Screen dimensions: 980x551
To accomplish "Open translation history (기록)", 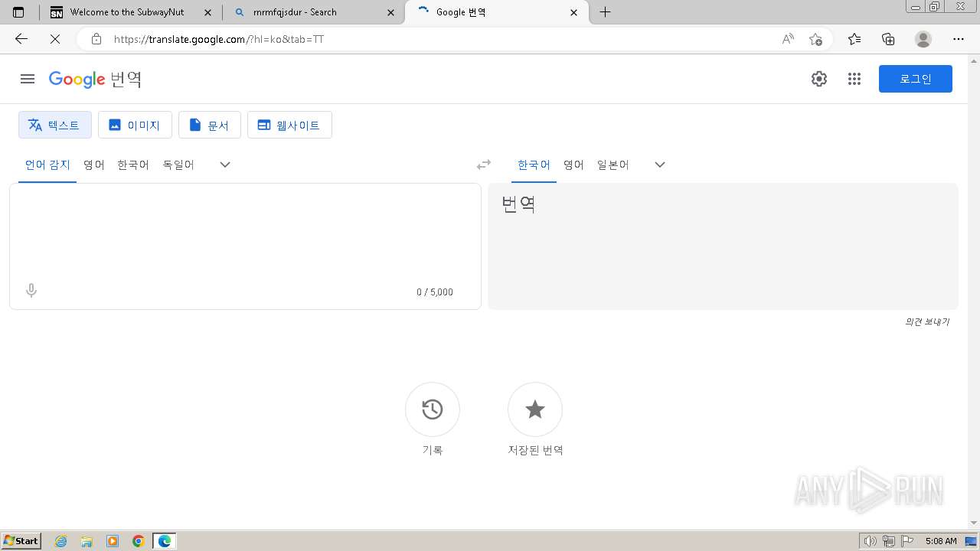I will point(433,409).
